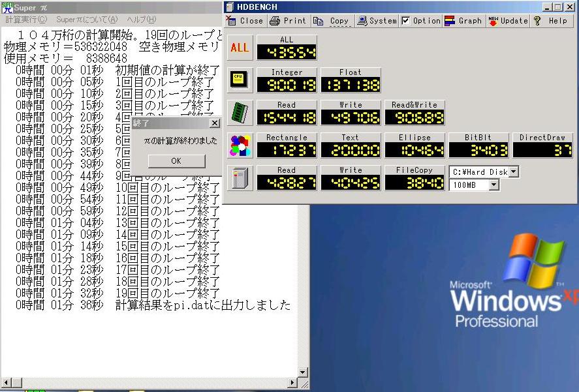The image size is (579, 392).
Task: Click the FileCopy score 3840
Action: pyautogui.click(x=415, y=183)
